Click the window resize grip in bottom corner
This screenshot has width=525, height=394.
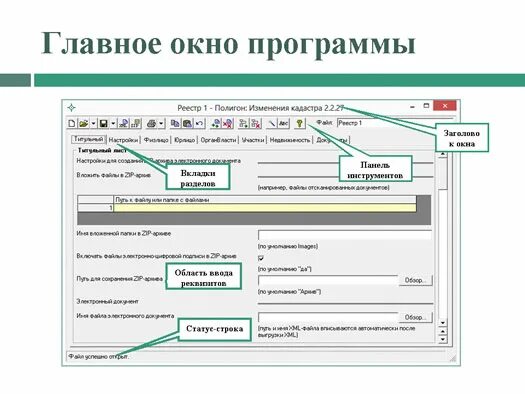pyautogui.click(x=452, y=359)
